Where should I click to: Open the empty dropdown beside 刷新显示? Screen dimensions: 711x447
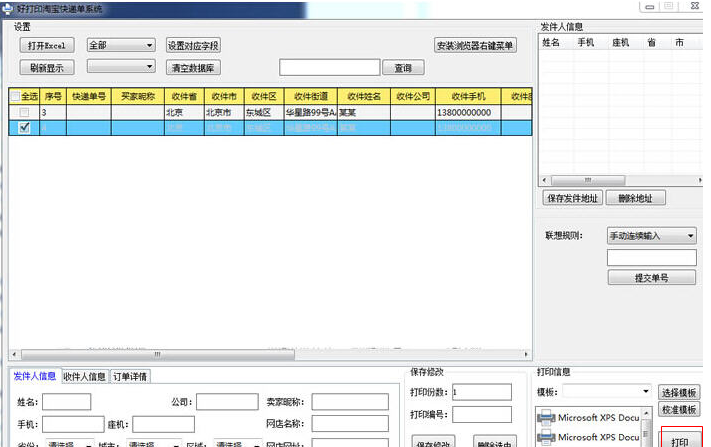(x=121, y=67)
